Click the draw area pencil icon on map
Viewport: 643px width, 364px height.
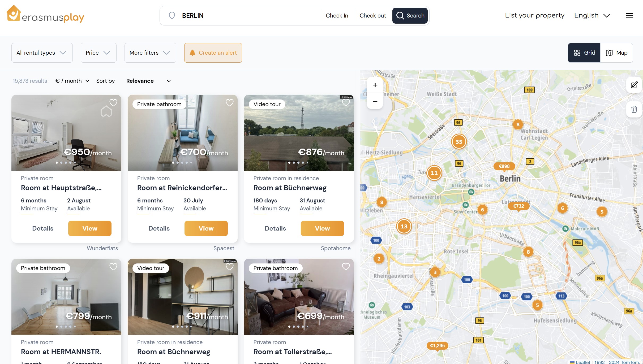(x=634, y=85)
